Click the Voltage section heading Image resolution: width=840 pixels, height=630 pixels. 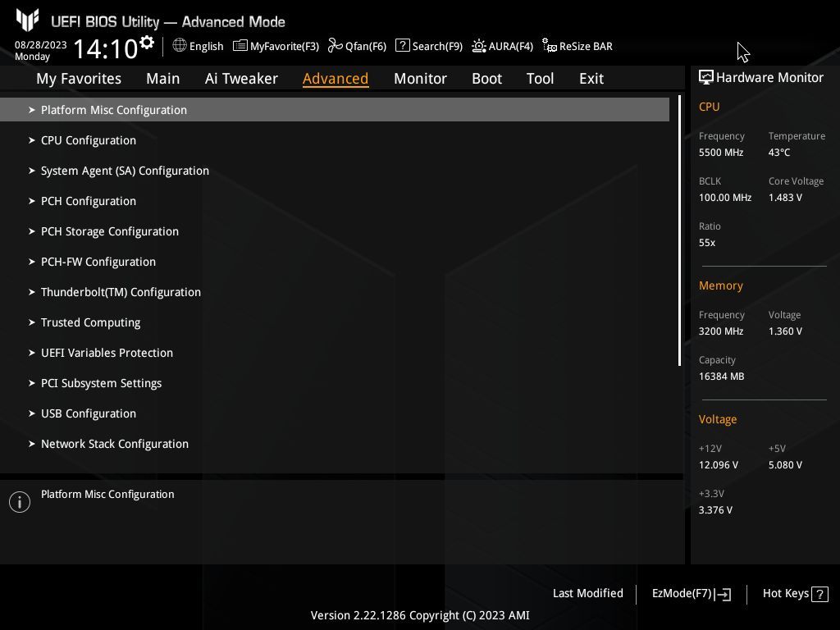click(718, 419)
